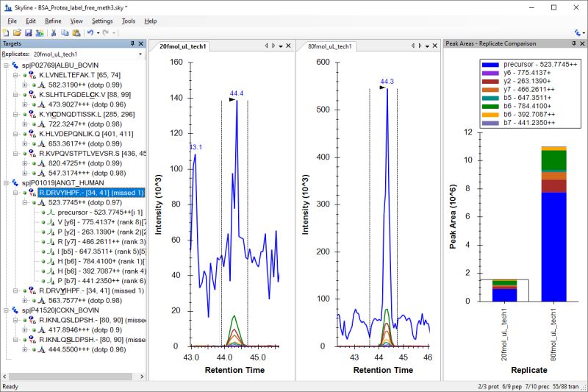Open the Help menu

(x=151, y=21)
